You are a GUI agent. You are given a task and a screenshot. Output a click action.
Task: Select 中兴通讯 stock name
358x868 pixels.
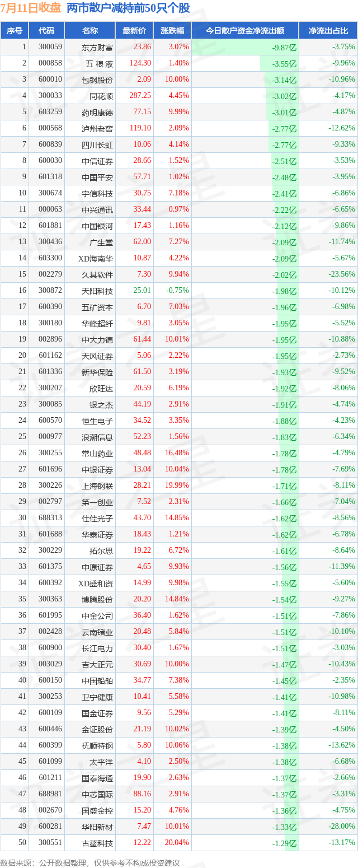click(x=97, y=209)
